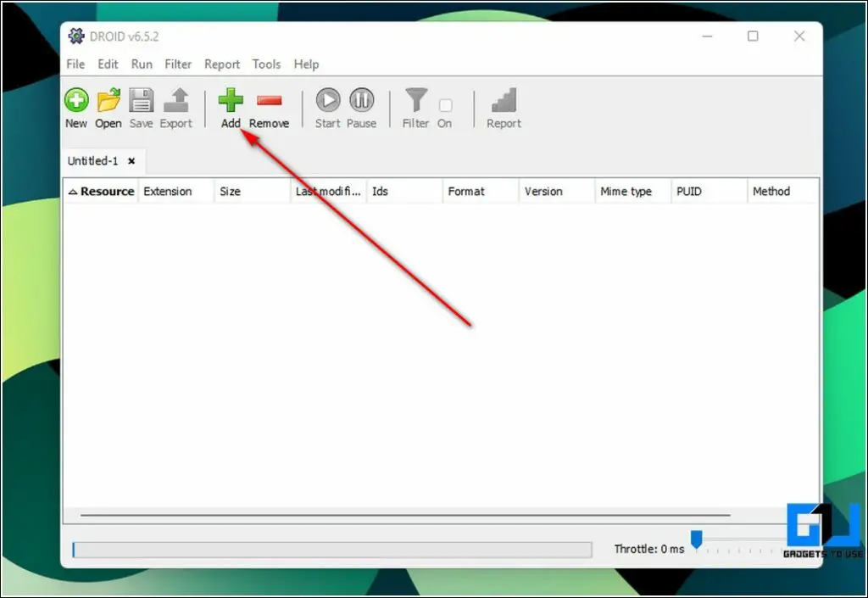Open the Tools menu

point(266,64)
